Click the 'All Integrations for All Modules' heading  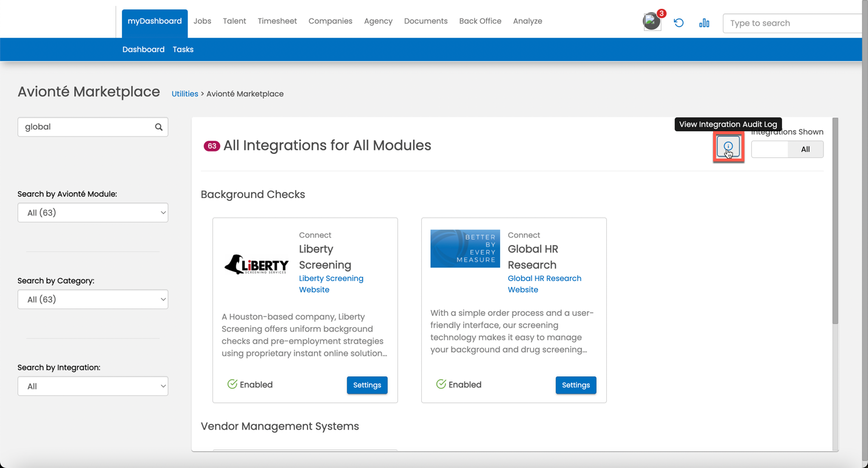pos(327,145)
